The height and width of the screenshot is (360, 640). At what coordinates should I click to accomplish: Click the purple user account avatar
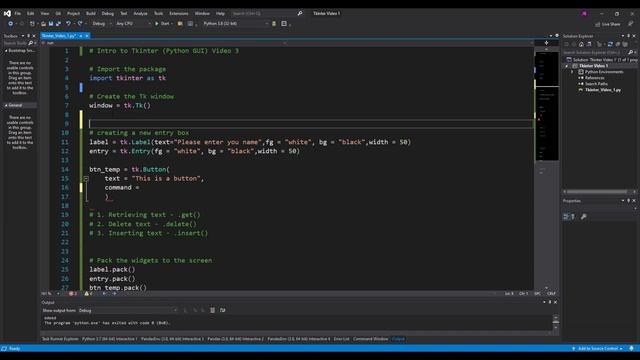(x=584, y=13)
